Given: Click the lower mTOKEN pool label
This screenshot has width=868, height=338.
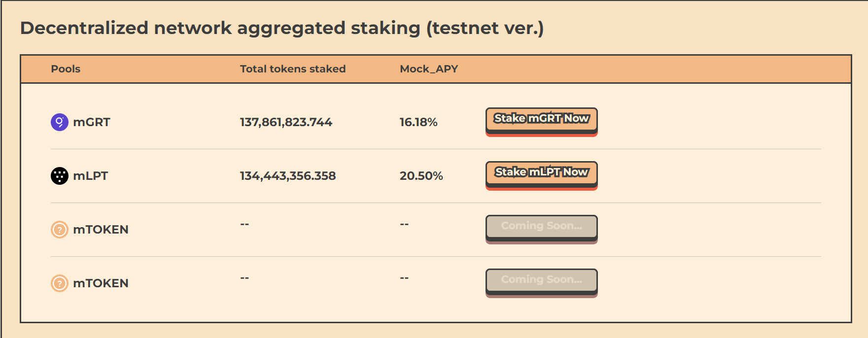Looking at the screenshot, I should tap(101, 283).
